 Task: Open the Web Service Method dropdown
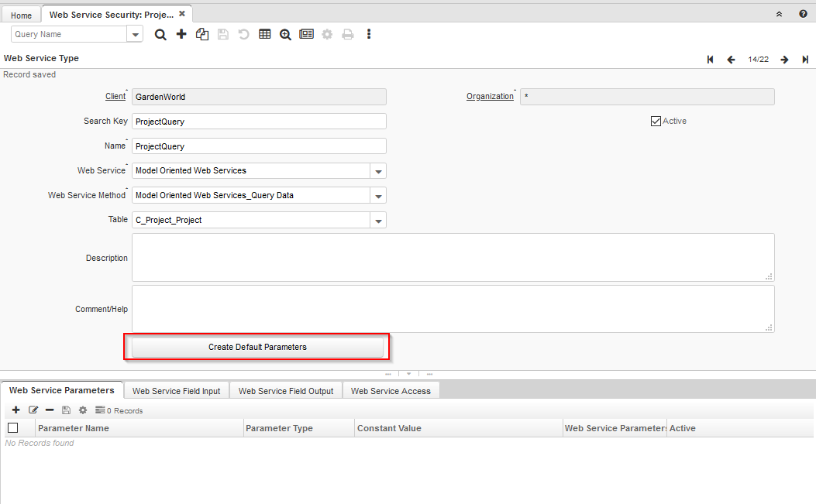point(378,196)
